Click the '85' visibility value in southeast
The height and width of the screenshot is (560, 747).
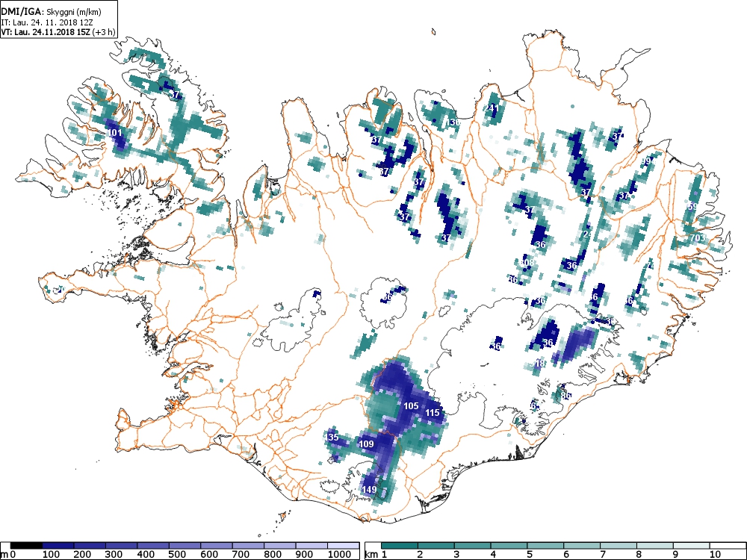(565, 396)
